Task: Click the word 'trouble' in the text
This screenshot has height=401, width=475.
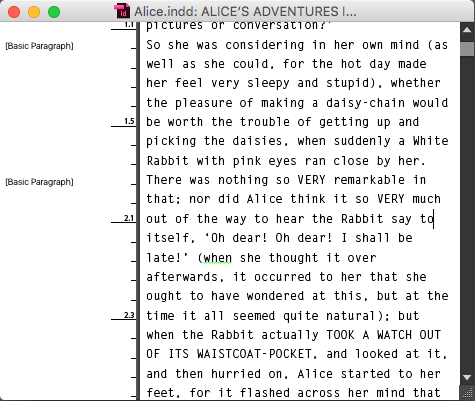Action: (x=265, y=122)
